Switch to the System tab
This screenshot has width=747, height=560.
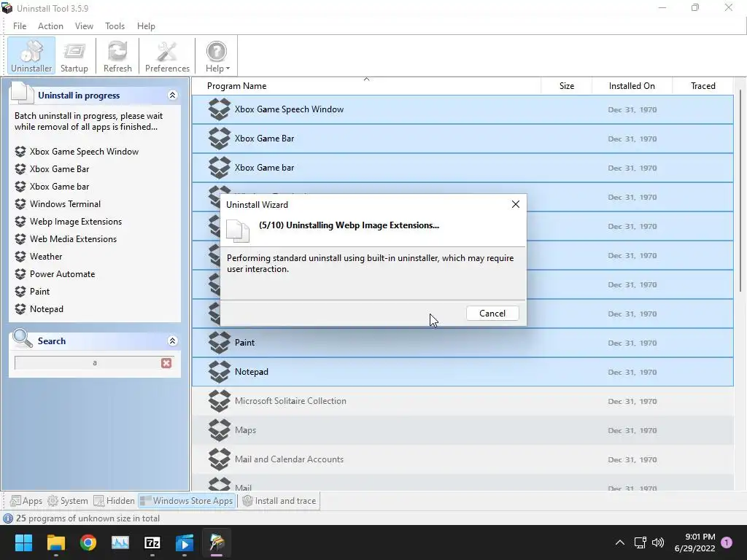(x=68, y=501)
